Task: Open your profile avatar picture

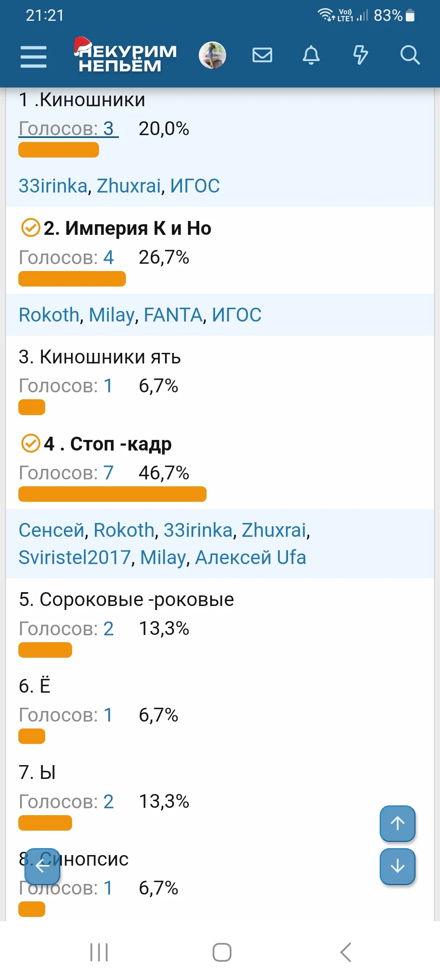Action: 212,55
